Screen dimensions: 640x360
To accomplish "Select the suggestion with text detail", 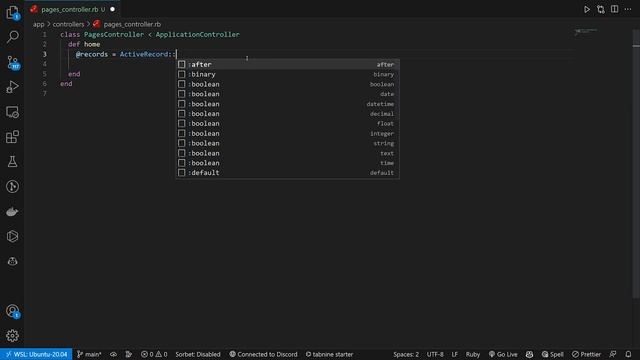I will tap(287, 153).
